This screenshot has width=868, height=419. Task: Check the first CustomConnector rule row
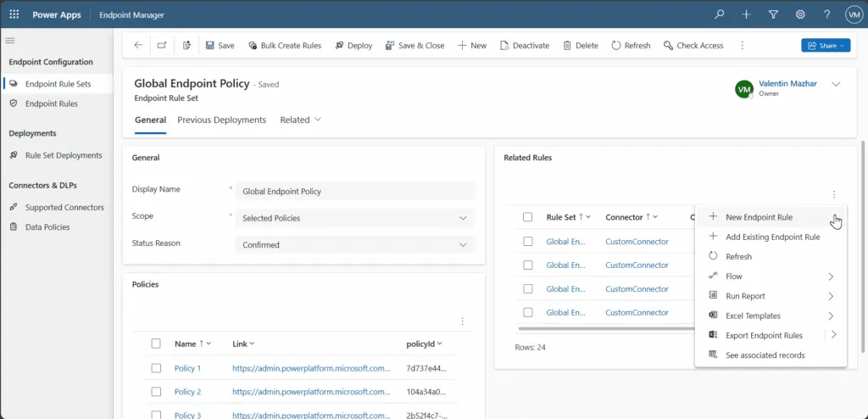527,241
